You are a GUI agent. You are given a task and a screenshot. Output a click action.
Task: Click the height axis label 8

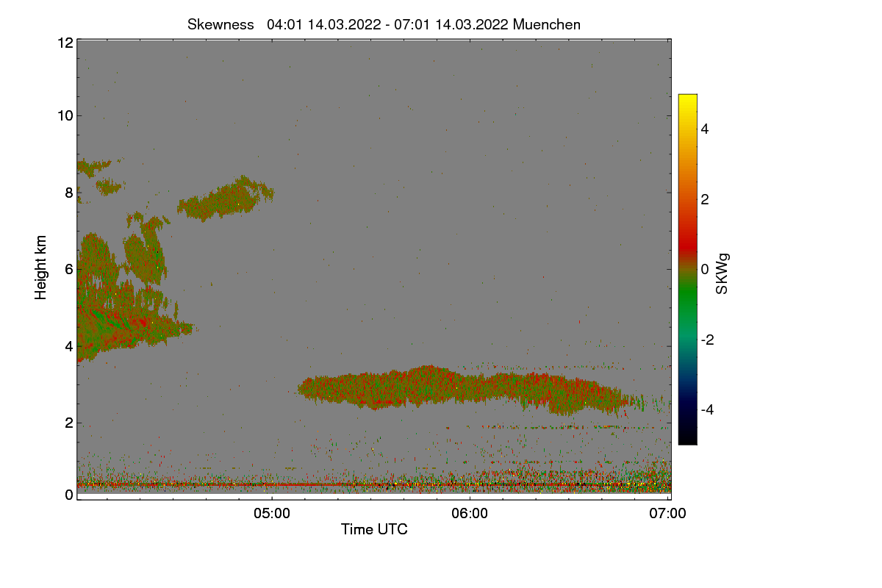[68, 193]
